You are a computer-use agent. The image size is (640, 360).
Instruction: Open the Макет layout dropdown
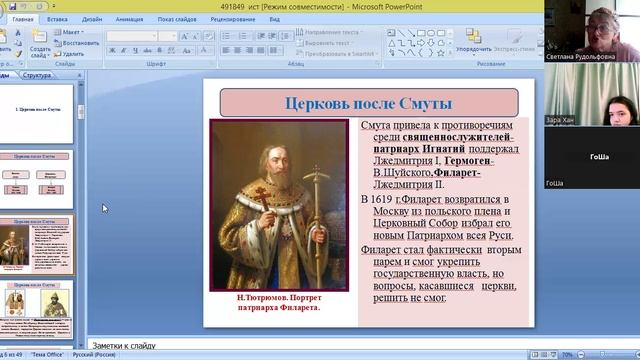(69, 32)
